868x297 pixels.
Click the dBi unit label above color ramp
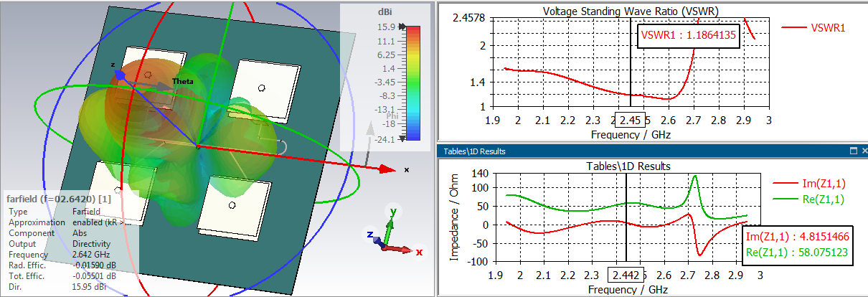click(384, 13)
